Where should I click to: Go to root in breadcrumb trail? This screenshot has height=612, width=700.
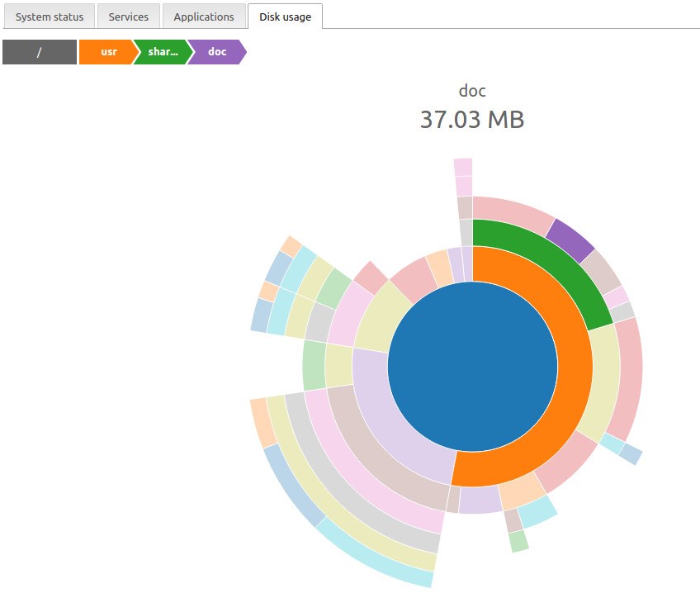pos(40,52)
